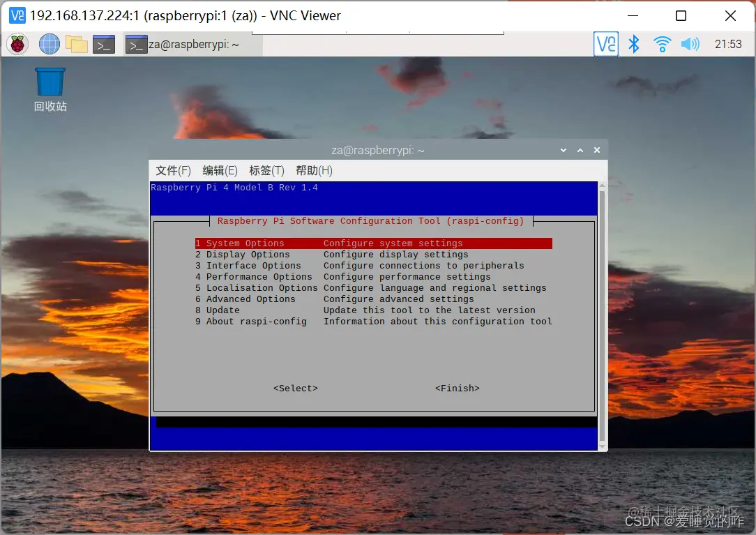The width and height of the screenshot is (756, 535).
Task: Open the Raspberry Pi main menu
Action: pyautogui.click(x=17, y=45)
